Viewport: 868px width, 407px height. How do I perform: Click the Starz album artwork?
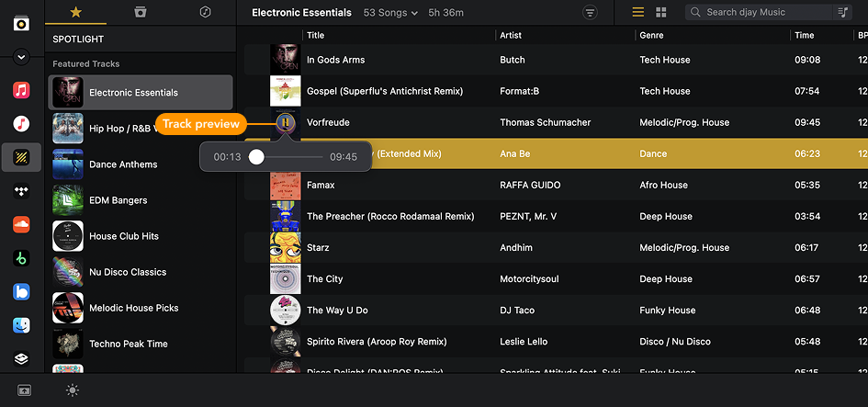pyautogui.click(x=285, y=247)
